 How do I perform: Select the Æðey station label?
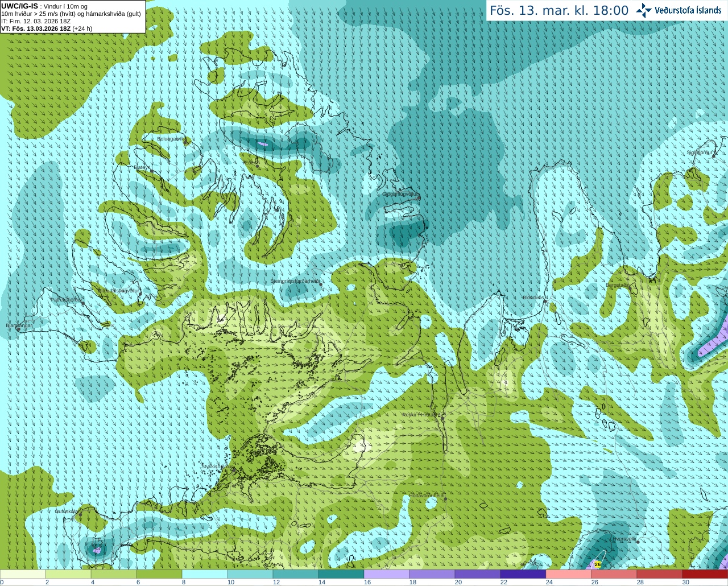pyautogui.click(x=251, y=163)
